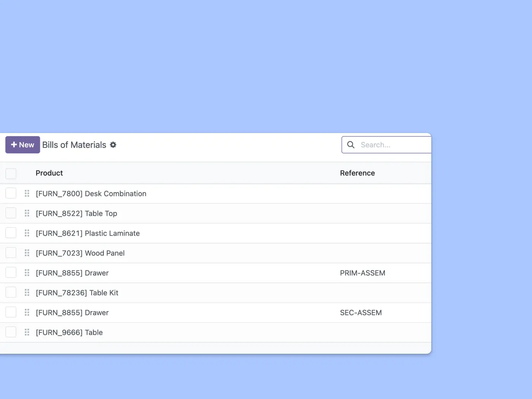Image resolution: width=532 pixels, height=399 pixels.
Task: Open the Bills of Materials gear menu
Action: click(x=113, y=145)
